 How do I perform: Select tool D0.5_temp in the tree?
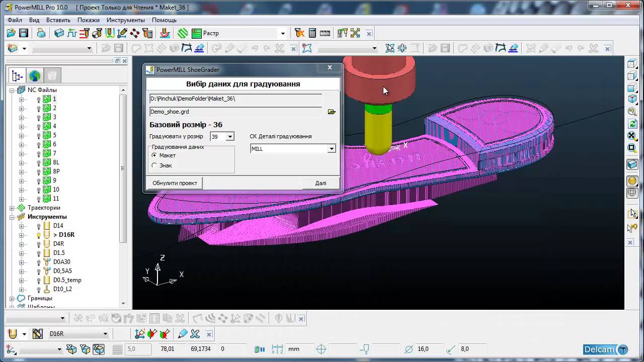coord(67,280)
